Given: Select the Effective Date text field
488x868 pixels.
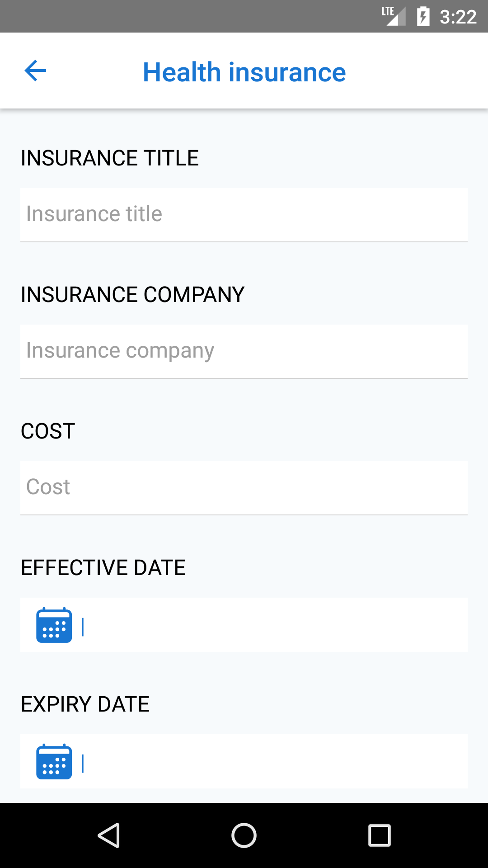Looking at the screenshot, I should tap(273, 625).
